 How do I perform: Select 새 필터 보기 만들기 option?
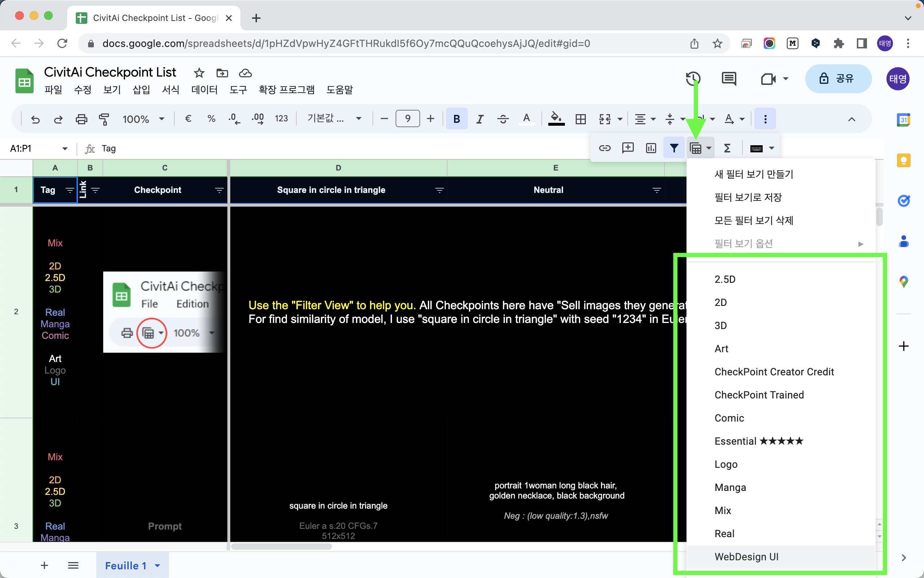pos(781,174)
